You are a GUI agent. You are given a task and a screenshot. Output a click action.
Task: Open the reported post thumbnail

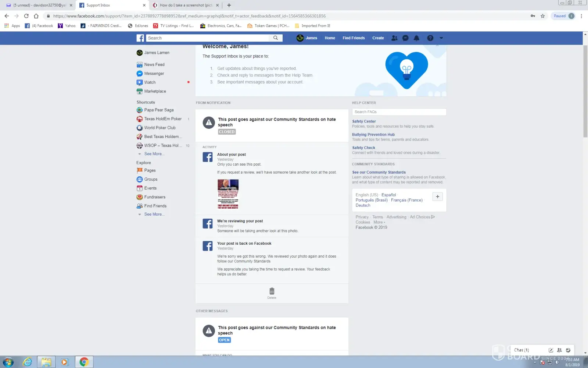click(228, 194)
